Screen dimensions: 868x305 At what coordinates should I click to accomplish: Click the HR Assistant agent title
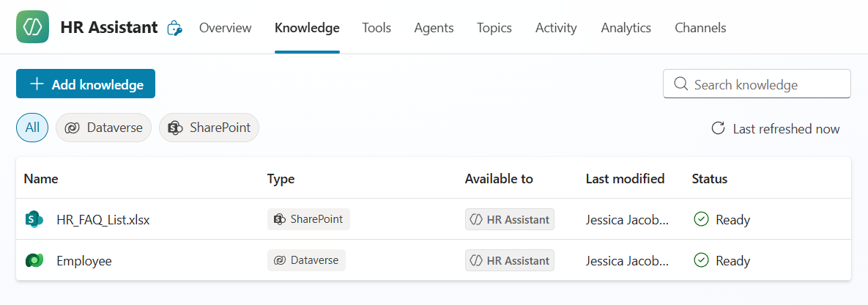coord(109,28)
